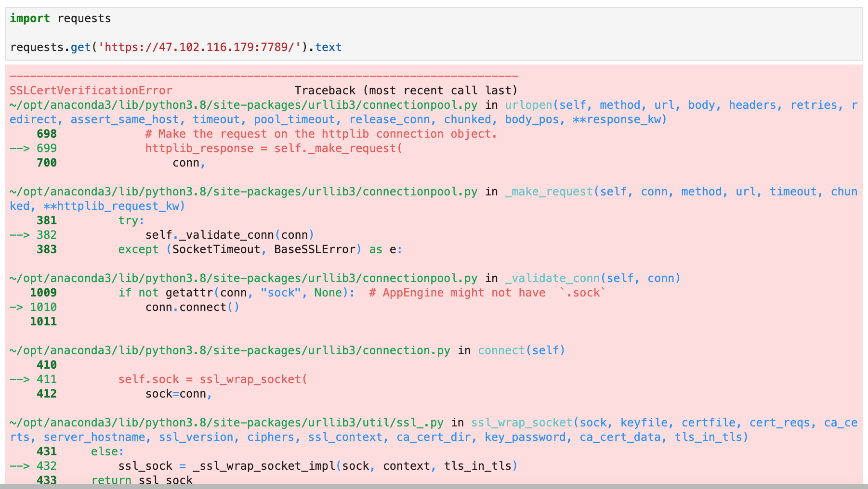Screen dimensions: 868x489
Task: Click the 'try:' line numbered 381
Action: coord(132,220)
